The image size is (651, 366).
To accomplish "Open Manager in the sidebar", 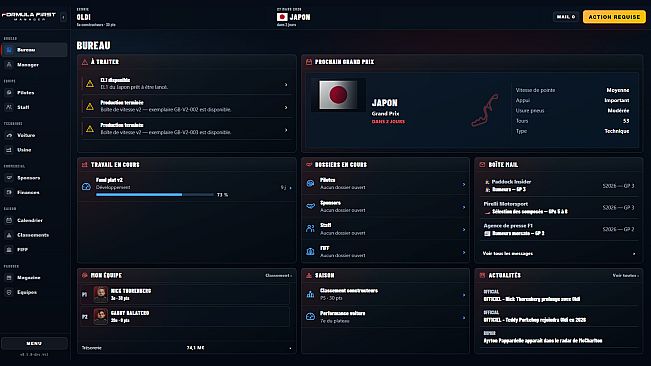I will (34, 65).
